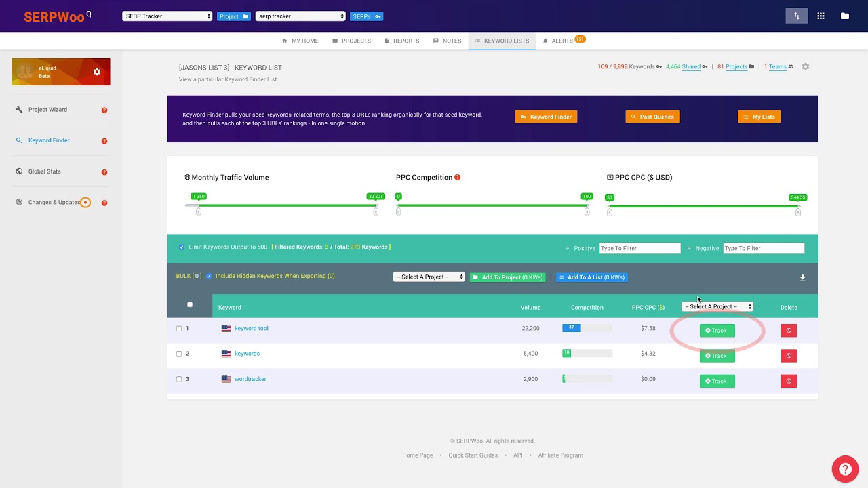This screenshot has width=868, height=488.
Task: Open the Affiliate Program footer link
Action: pyautogui.click(x=561, y=455)
